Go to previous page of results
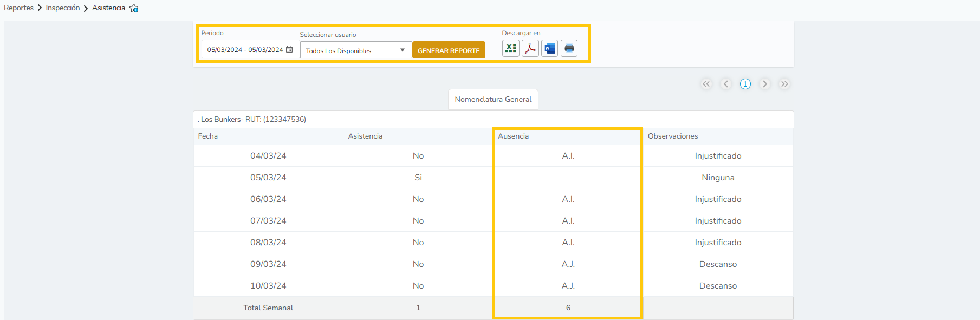 [726, 84]
